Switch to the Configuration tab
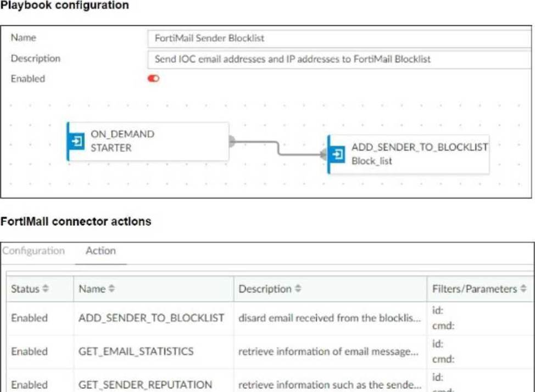This screenshot has width=535, height=392. click(34, 251)
